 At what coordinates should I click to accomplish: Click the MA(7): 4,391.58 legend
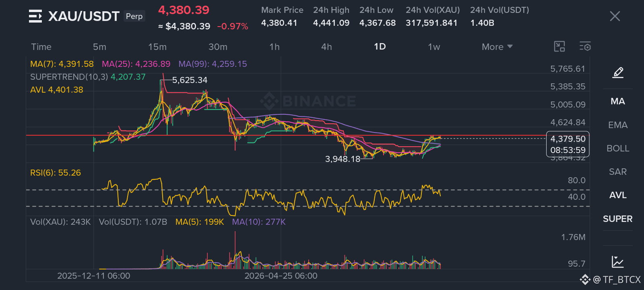pyautogui.click(x=62, y=64)
